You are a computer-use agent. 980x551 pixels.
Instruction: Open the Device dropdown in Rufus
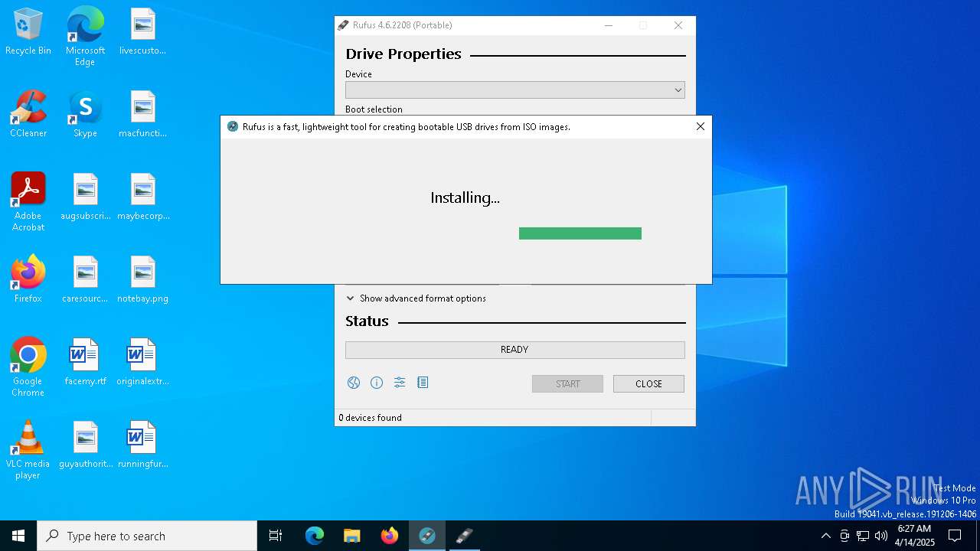pos(514,90)
